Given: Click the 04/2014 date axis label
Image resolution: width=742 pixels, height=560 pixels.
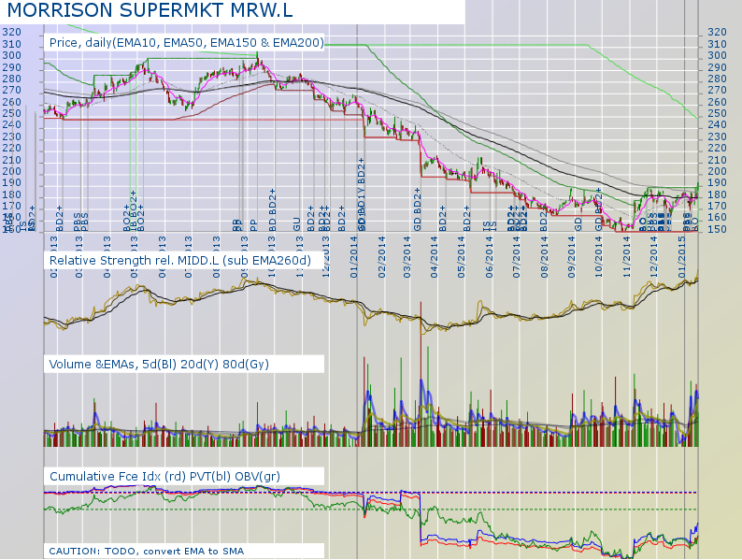Looking at the screenshot, I should click(435, 257).
